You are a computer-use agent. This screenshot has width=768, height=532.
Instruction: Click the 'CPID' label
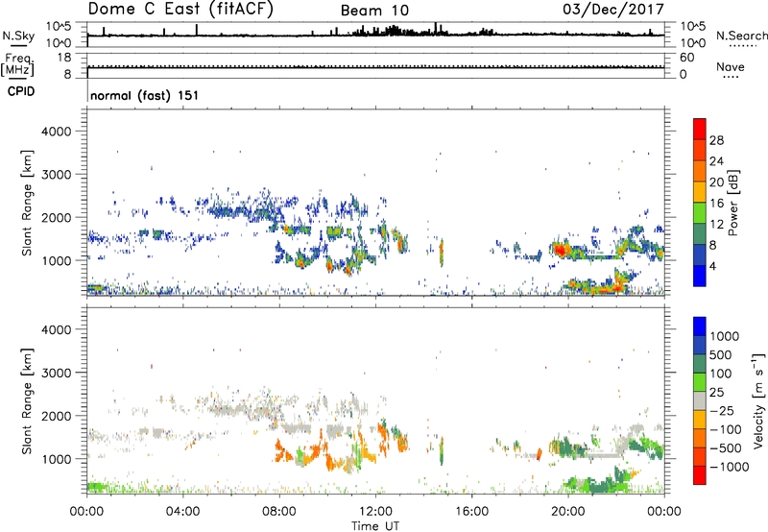click(21, 91)
